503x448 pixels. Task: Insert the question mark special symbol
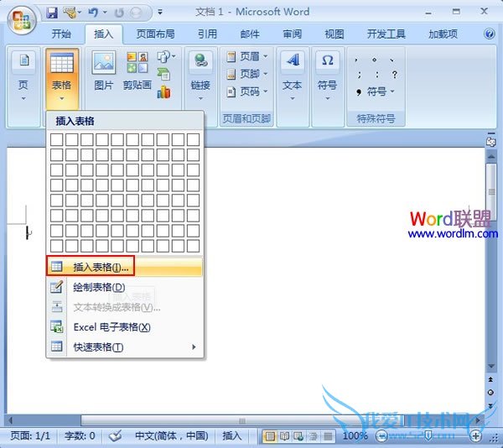tap(395, 75)
